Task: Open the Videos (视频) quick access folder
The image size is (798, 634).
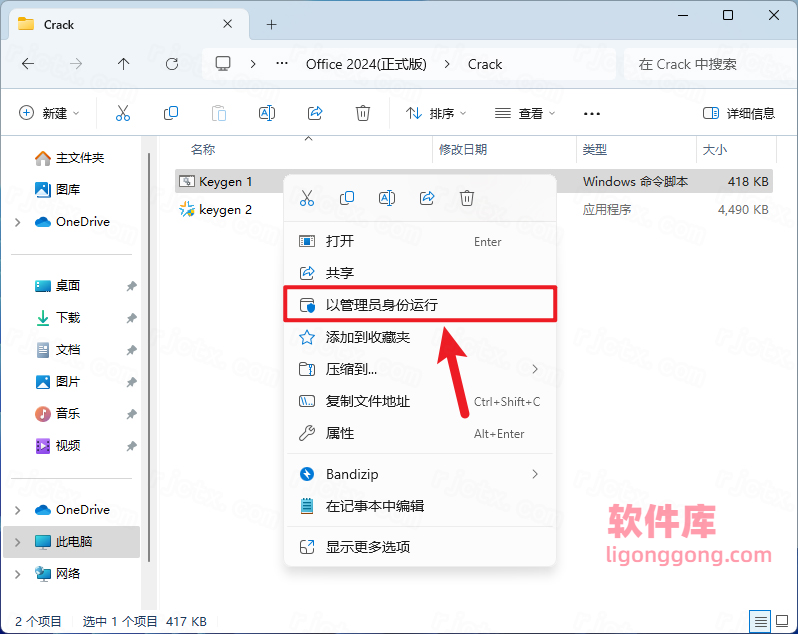Action: pyautogui.click(x=58, y=446)
